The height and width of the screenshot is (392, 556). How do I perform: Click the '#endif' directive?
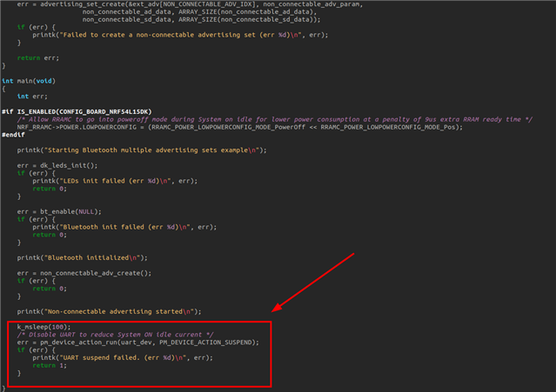click(13, 135)
